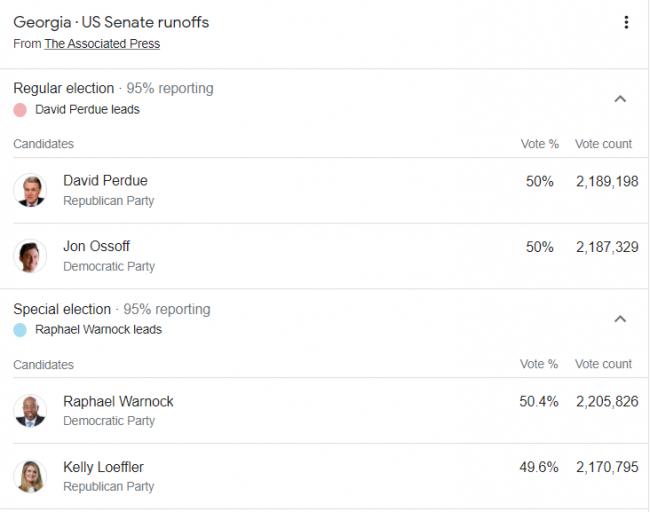
Task: Click Jon Ossoff's profile photo
Action: click(30, 256)
